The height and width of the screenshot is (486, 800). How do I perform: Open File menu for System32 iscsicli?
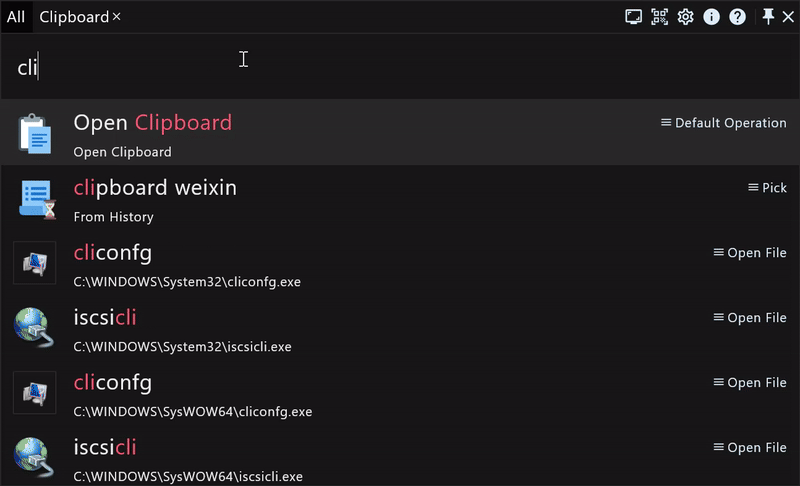pyautogui.click(x=749, y=318)
